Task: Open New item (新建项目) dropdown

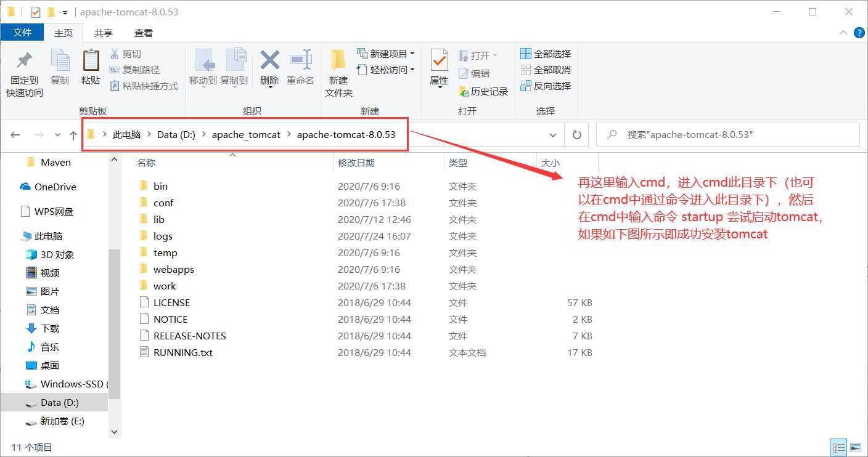Action: (x=386, y=54)
